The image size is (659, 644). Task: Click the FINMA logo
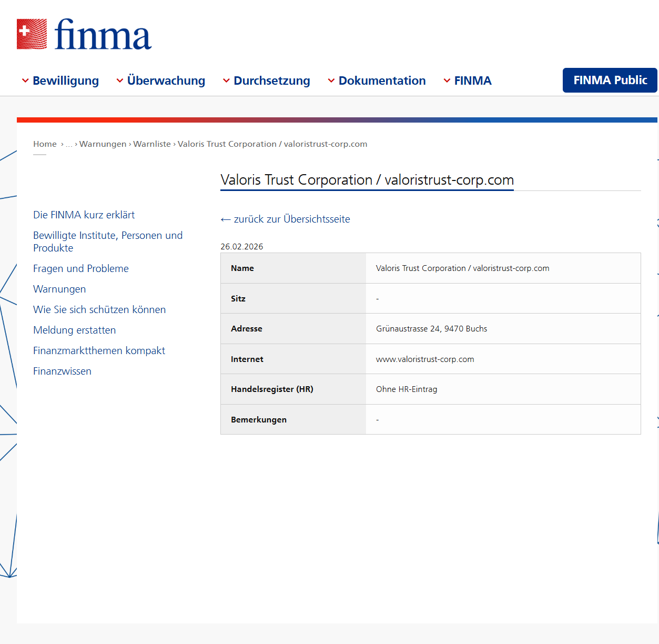point(84,34)
